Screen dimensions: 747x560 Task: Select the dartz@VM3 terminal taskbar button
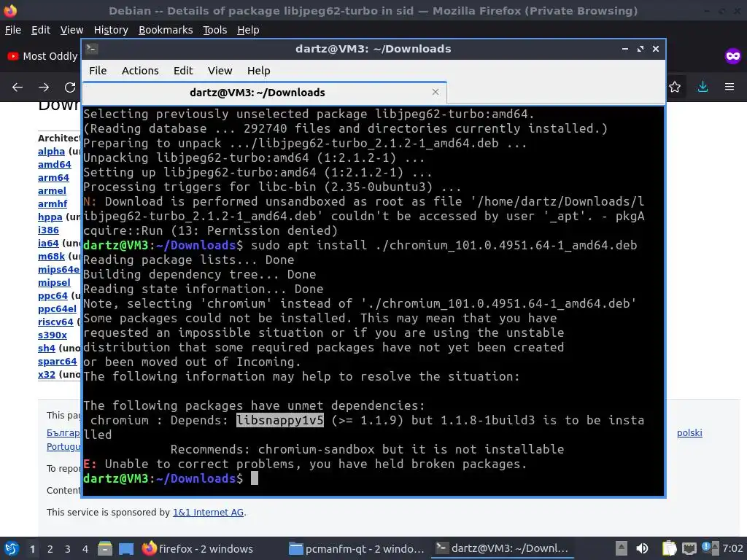(x=503, y=548)
